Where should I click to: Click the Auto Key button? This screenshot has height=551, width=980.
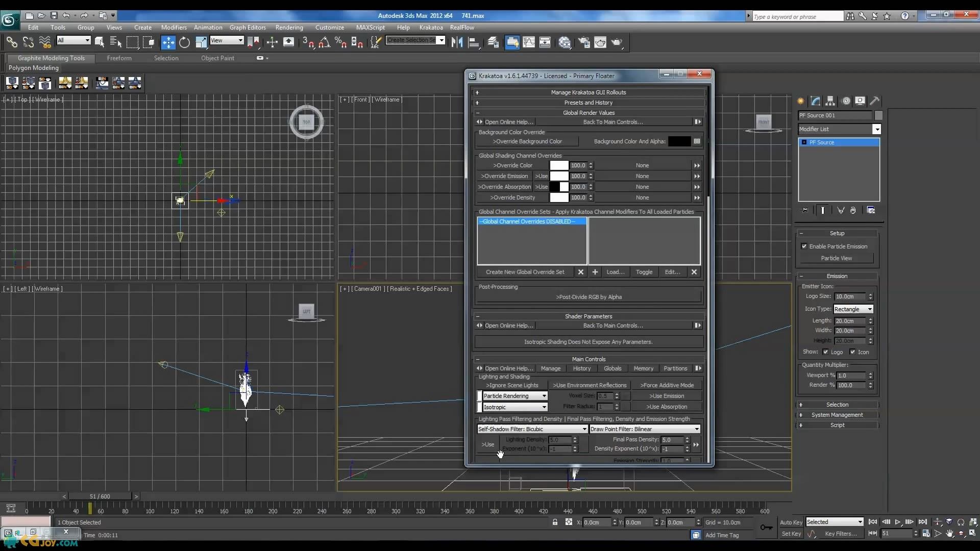pos(791,522)
